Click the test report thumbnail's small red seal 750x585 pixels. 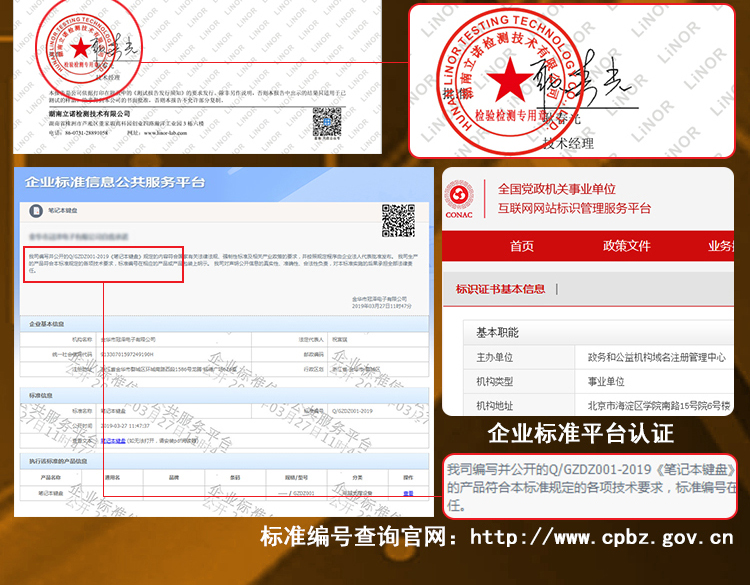pos(79,48)
